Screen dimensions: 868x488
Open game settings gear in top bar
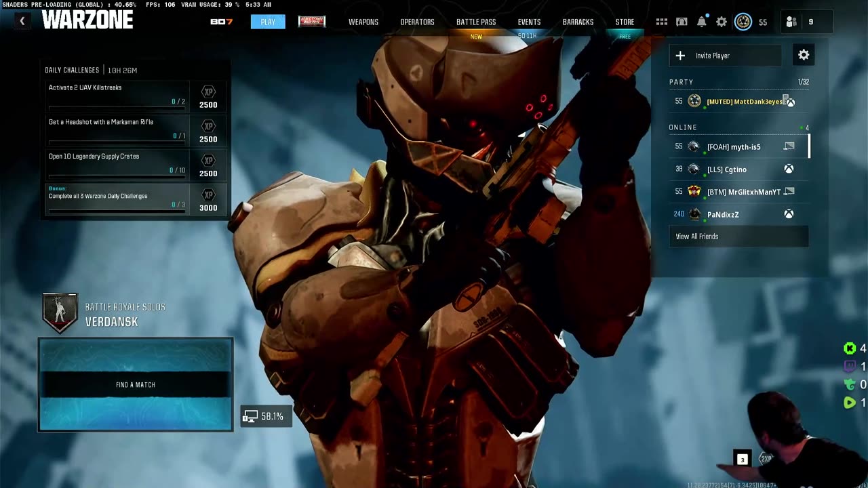point(722,22)
